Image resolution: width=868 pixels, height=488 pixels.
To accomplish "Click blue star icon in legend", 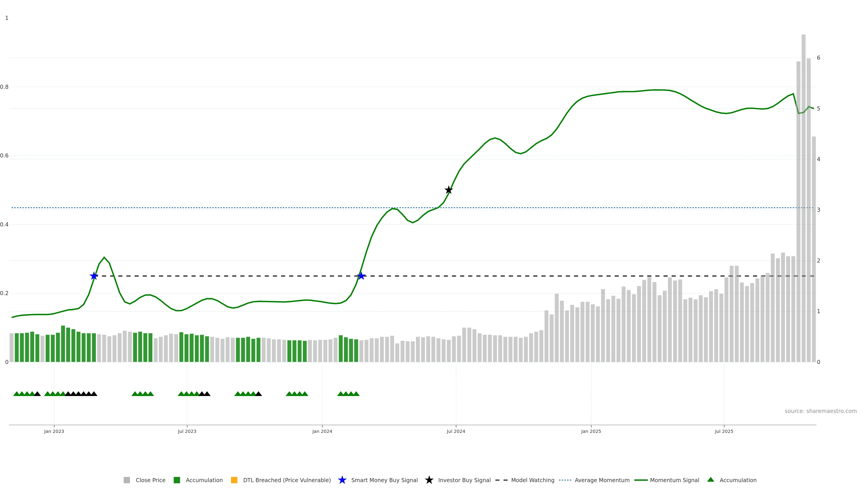I will point(342,480).
